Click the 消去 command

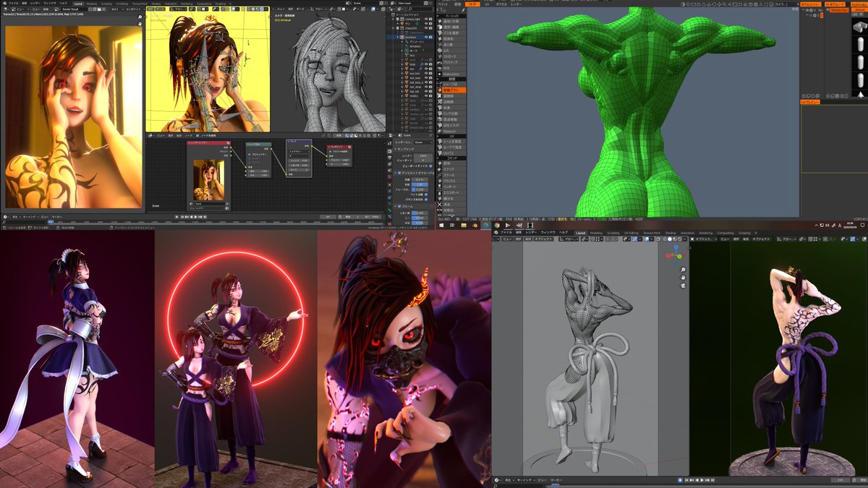click(451, 205)
